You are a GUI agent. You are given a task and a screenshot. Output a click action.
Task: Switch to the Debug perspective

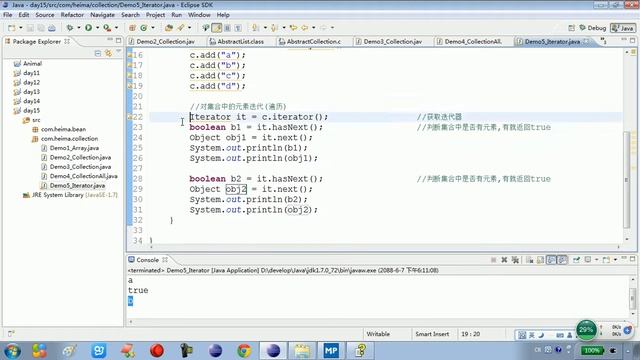[x=593, y=28]
